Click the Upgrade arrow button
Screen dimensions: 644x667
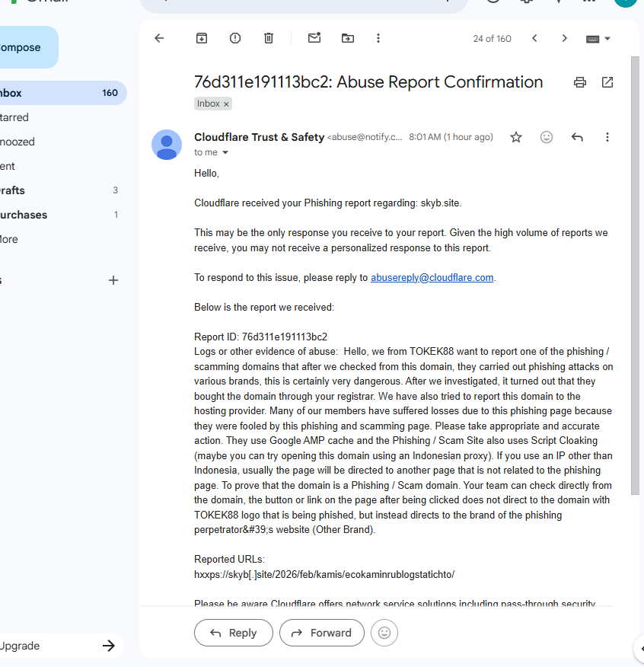[x=108, y=646]
